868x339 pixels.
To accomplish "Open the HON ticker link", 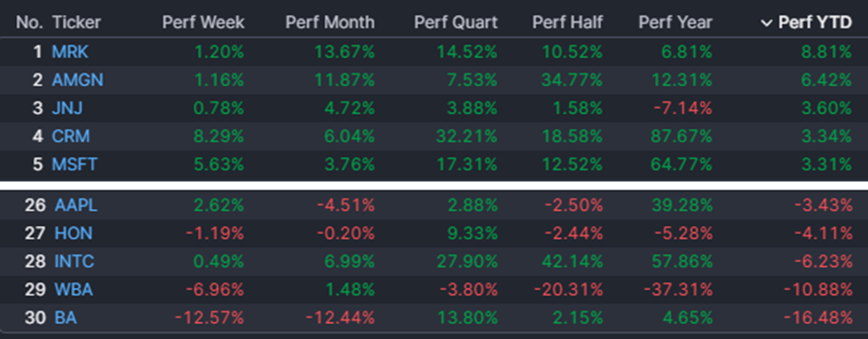I will point(74,234).
